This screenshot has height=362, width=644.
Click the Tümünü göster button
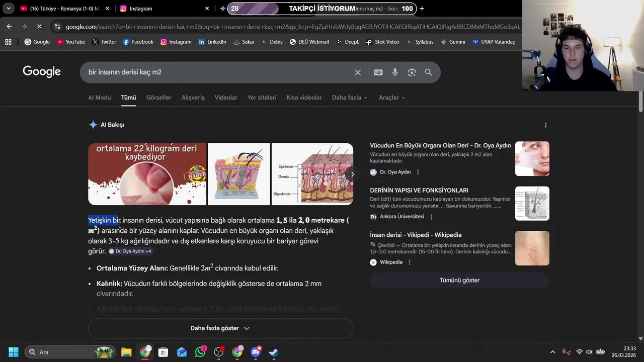(x=459, y=280)
